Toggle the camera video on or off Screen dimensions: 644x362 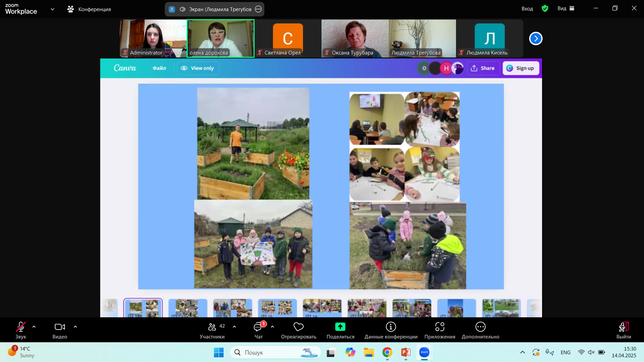pos(60,327)
